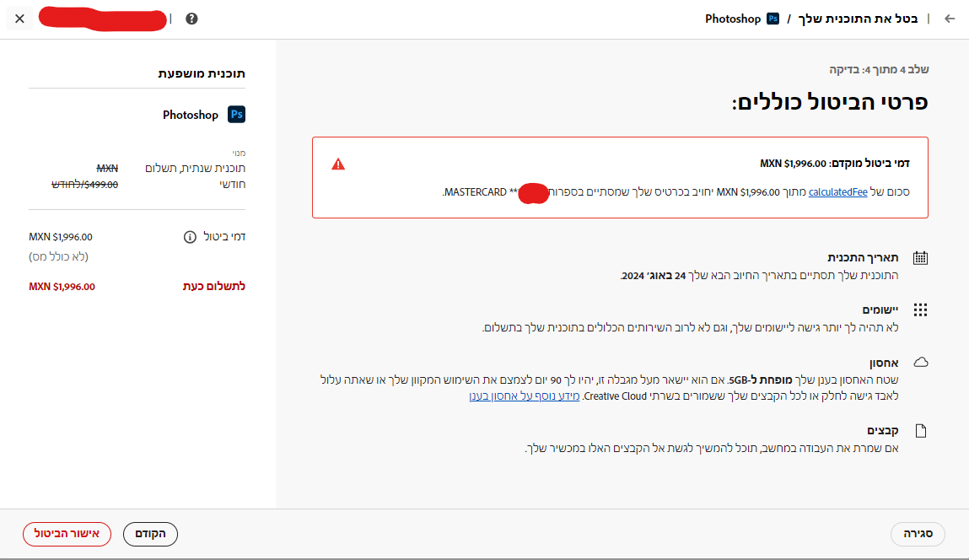Click the step 4 of 4 label
Image resolution: width=969 pixels, height=560 pixels.
(879, 69)
